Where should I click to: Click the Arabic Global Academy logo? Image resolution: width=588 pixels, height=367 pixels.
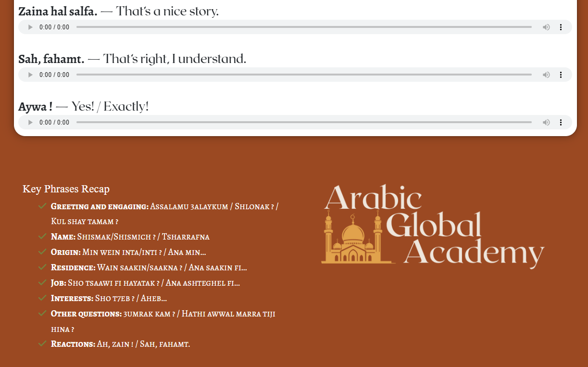[433, 225]
